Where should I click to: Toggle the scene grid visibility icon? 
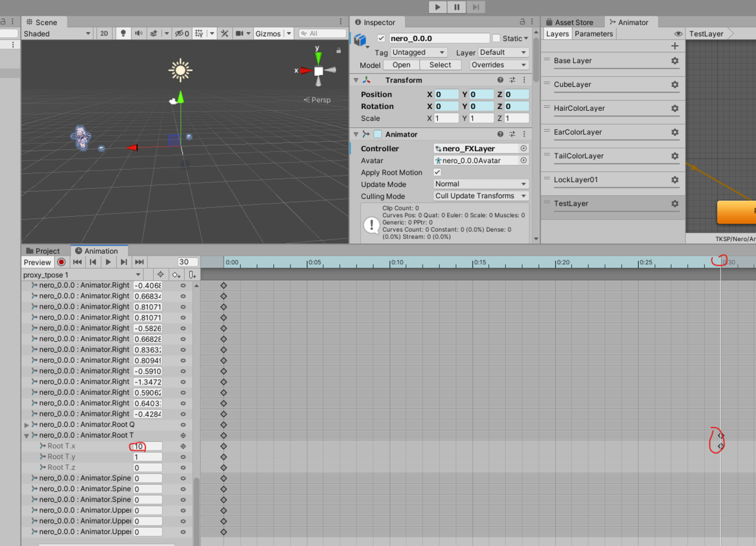[x=199, y=33]
